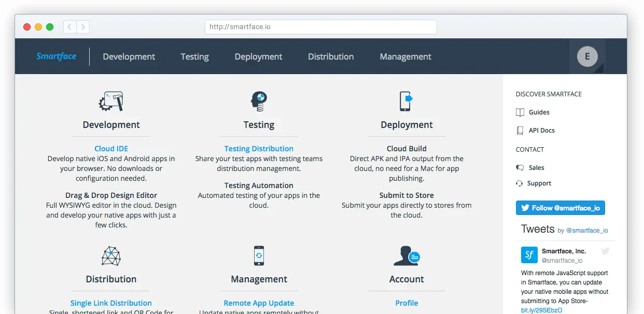Click the Distribution section heading

(x=111, y=279)
